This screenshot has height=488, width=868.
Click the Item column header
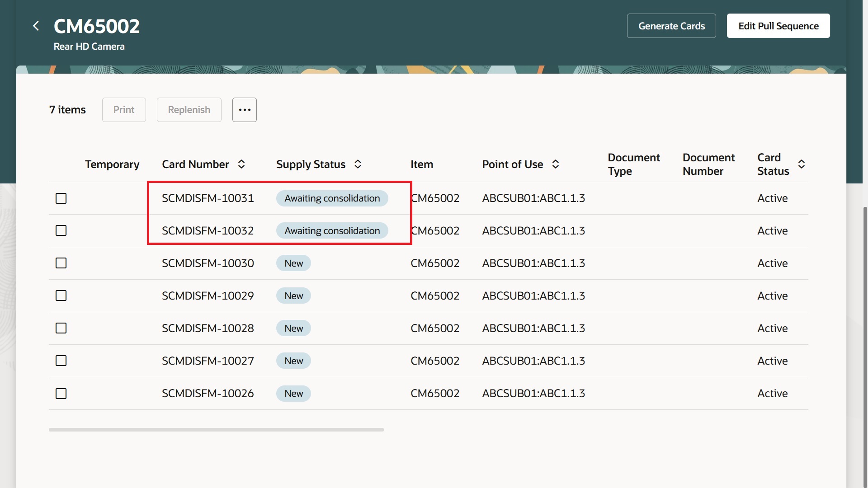pos(422,164)
